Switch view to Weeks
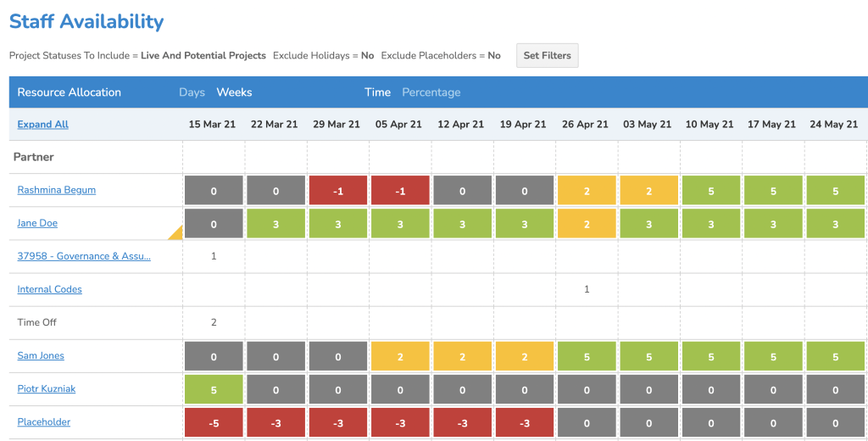The width and height of the screenshot is (868, 441). tap(234, 92)
